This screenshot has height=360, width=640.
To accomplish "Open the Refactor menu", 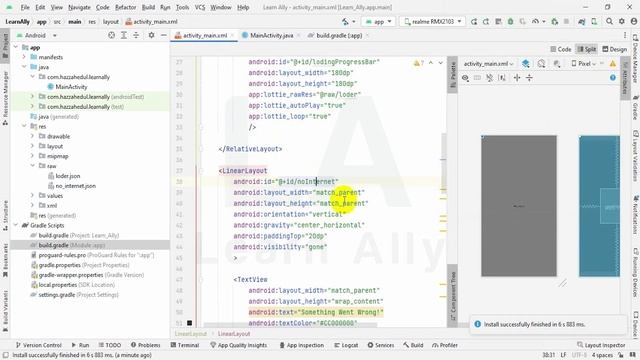I will coord(125,7).
